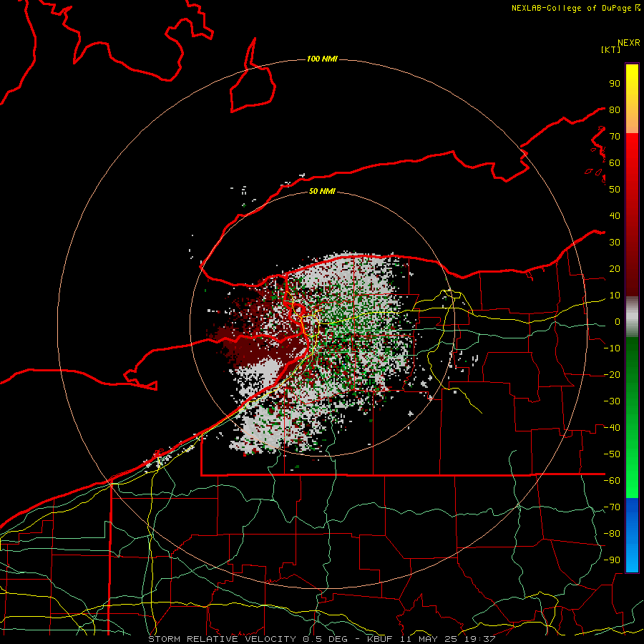The image size is (644, 644).
Task: Click the -30 value on the velocity scale
Action: 612,401
